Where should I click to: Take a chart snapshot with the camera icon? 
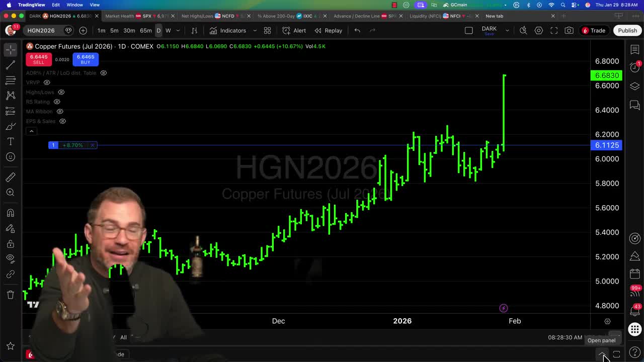[x=569, y=30]
